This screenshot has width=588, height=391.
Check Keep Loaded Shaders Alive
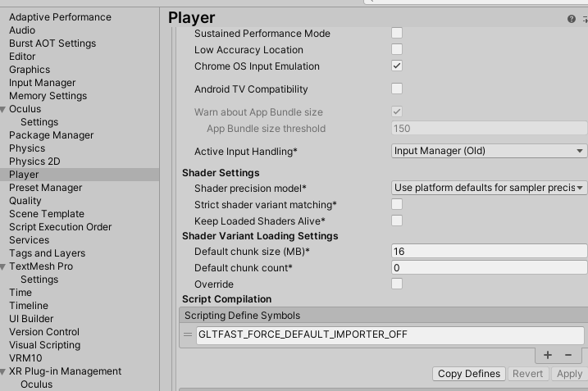(x=397, y=221)
